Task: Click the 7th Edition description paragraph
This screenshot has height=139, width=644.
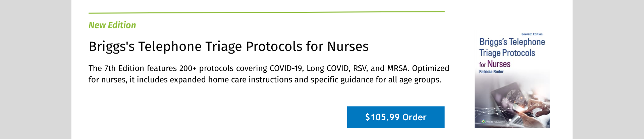Action: [268, 68]
